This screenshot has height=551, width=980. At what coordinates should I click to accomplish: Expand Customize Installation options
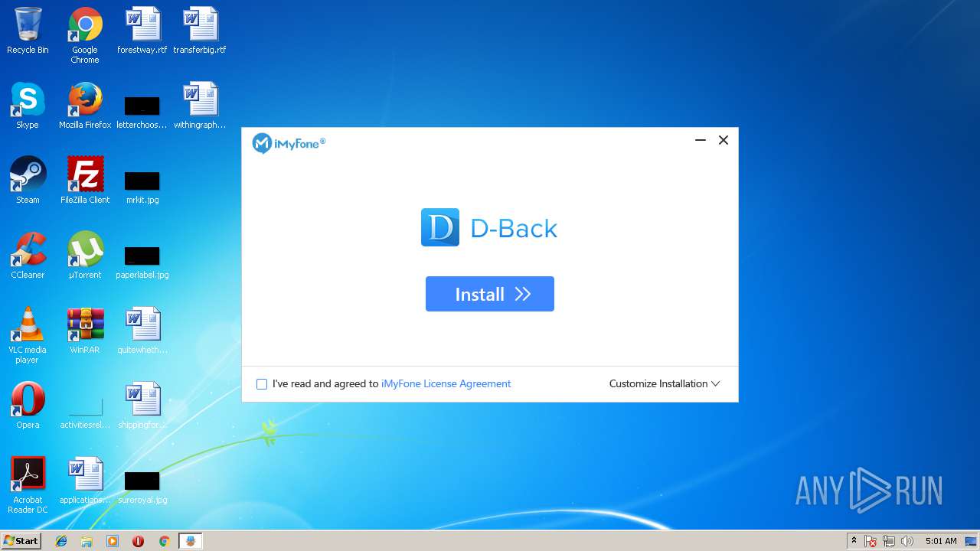[665, 384]
